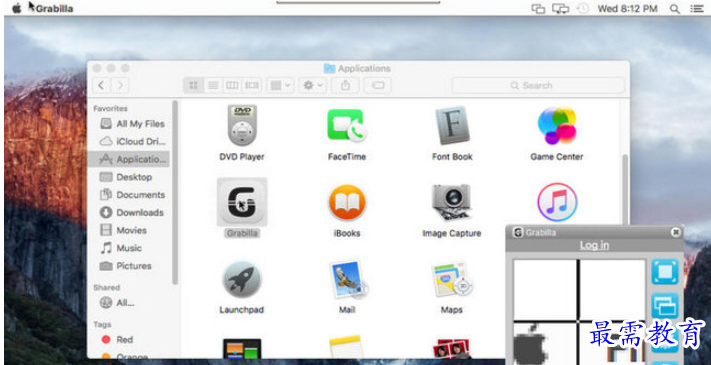The width and height of the screenshot is (711, 365).
Task: Click Grabilla capture window button
Action: (665, 306)
